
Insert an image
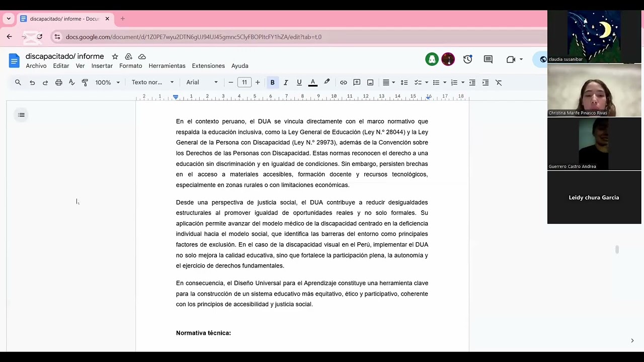click(x=370, y=82)
